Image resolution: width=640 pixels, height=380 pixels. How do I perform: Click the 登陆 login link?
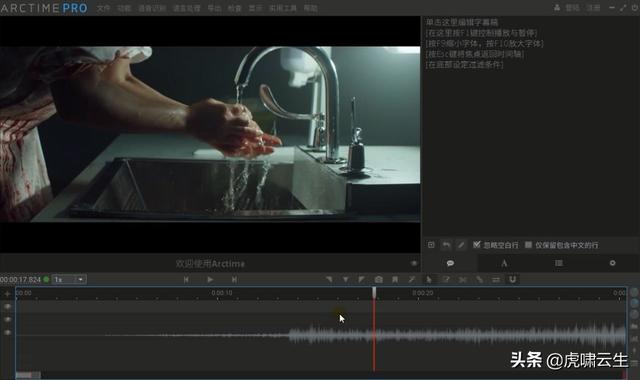coord(572,8)
